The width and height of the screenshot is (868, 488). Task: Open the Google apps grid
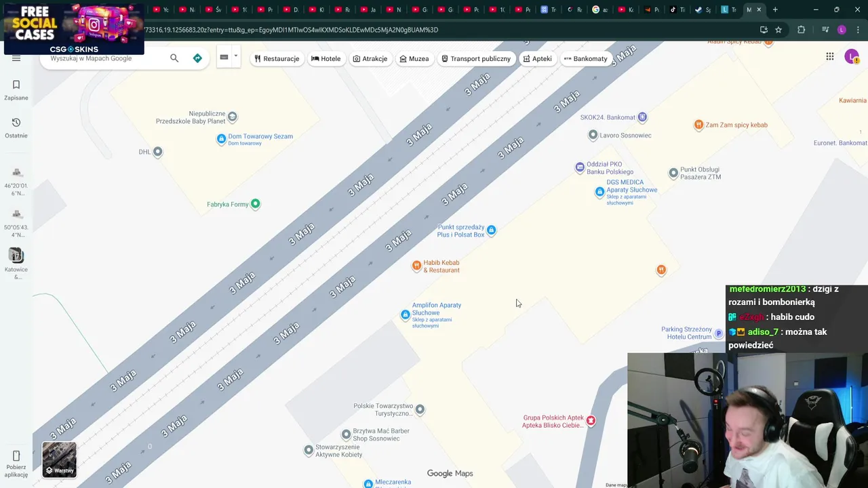tap(830, 57)
